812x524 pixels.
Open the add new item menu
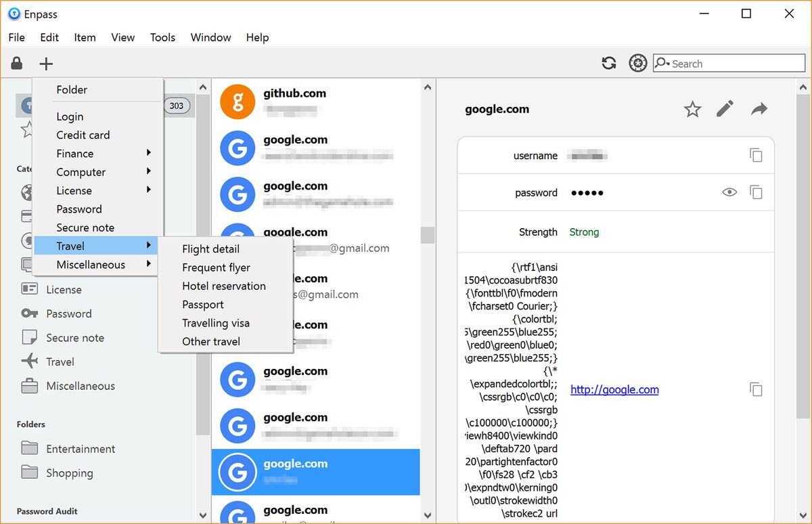tap(46, 63)
